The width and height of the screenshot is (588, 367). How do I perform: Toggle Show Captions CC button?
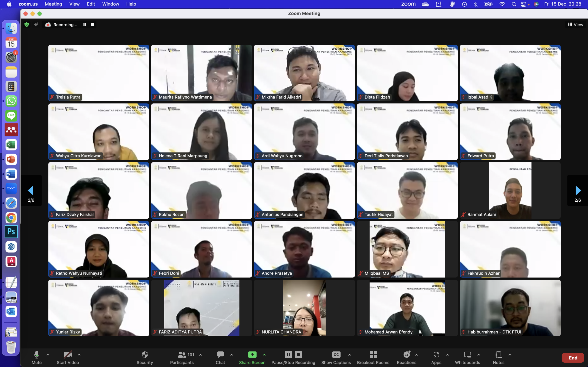click(x=336, y=357)
